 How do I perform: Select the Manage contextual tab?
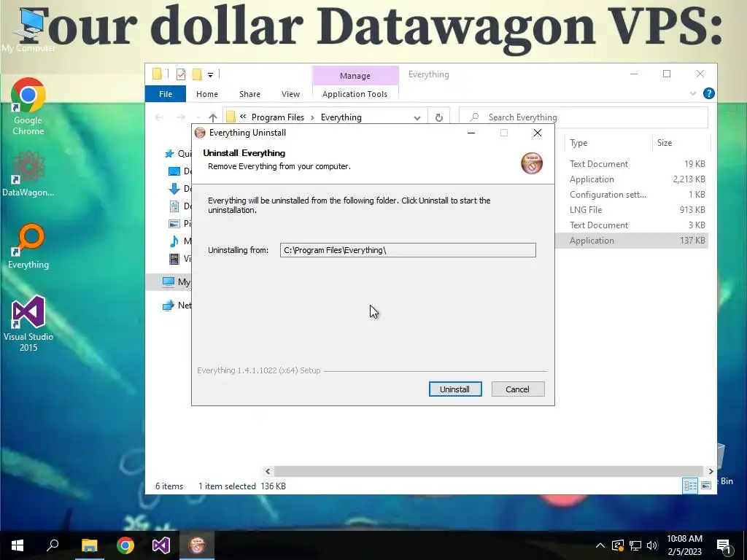tap(355, 76)
